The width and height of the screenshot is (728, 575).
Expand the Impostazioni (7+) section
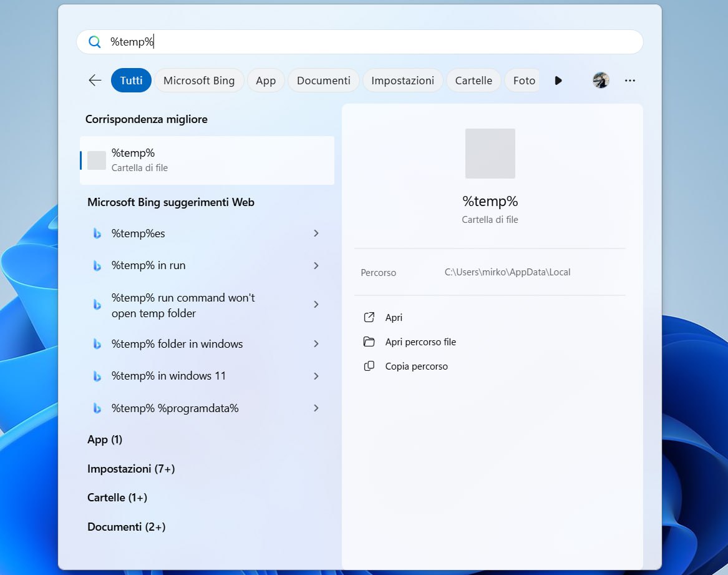[131, 469]
